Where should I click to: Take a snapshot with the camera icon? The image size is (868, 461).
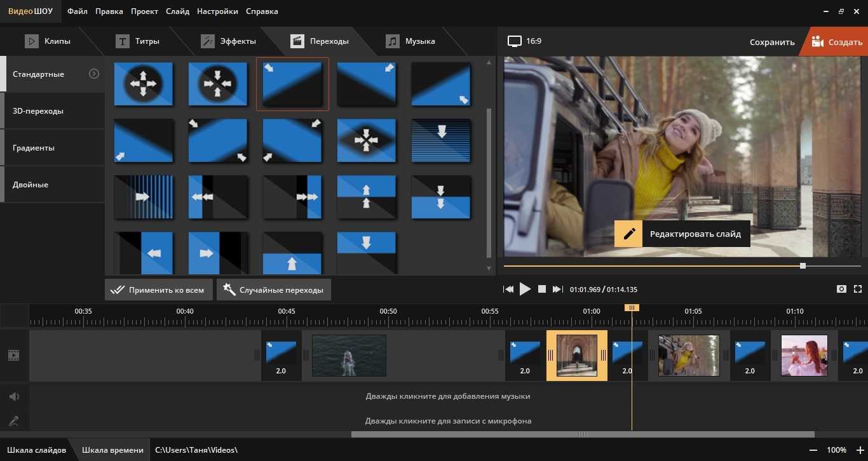841,290
